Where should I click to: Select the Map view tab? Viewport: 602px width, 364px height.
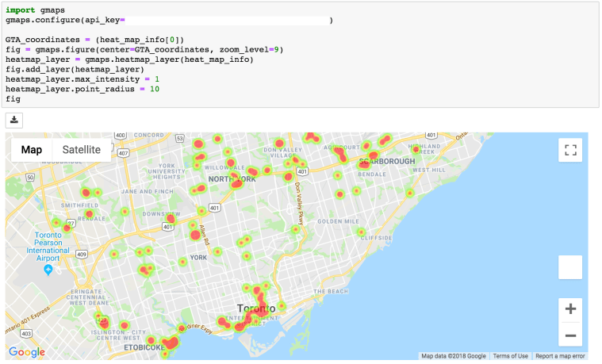click(x=32, y=150)
